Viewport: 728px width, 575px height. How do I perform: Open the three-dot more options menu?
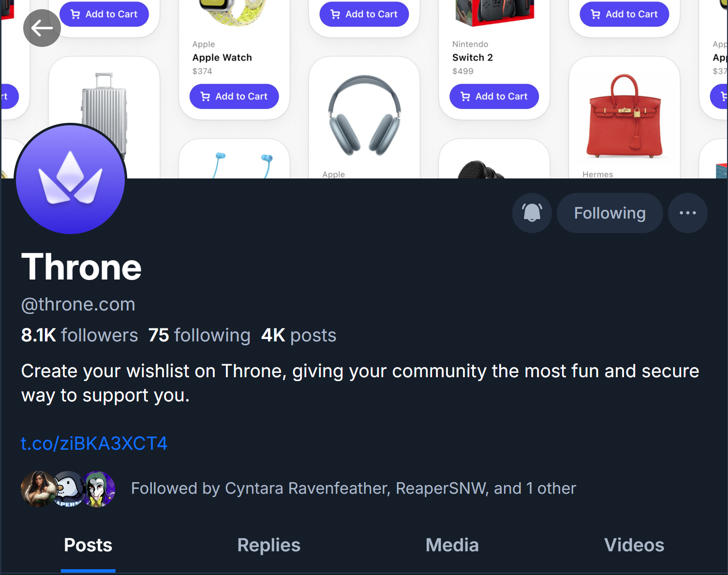point(687,213)
